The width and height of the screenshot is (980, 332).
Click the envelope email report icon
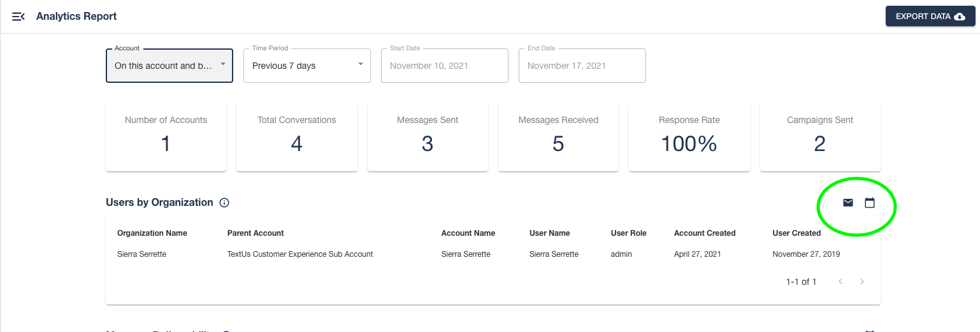tap(848, 203)
